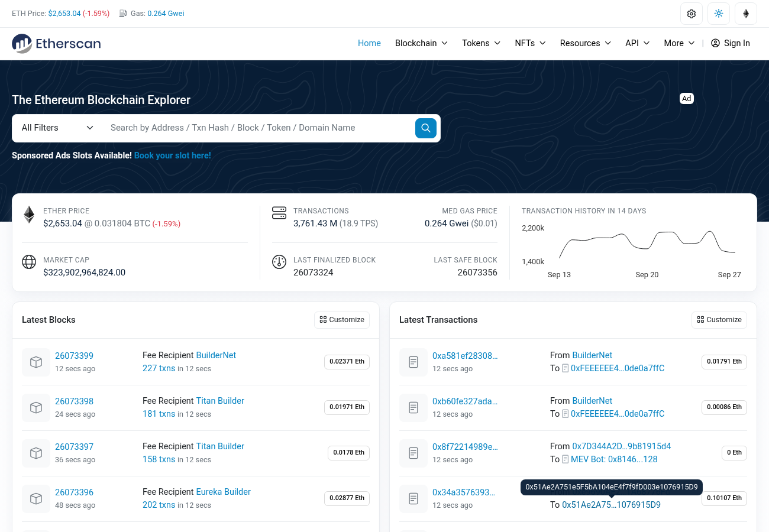Open transaction 0x34a3576393...
The image size is (769, 532).
click(464, 492)
